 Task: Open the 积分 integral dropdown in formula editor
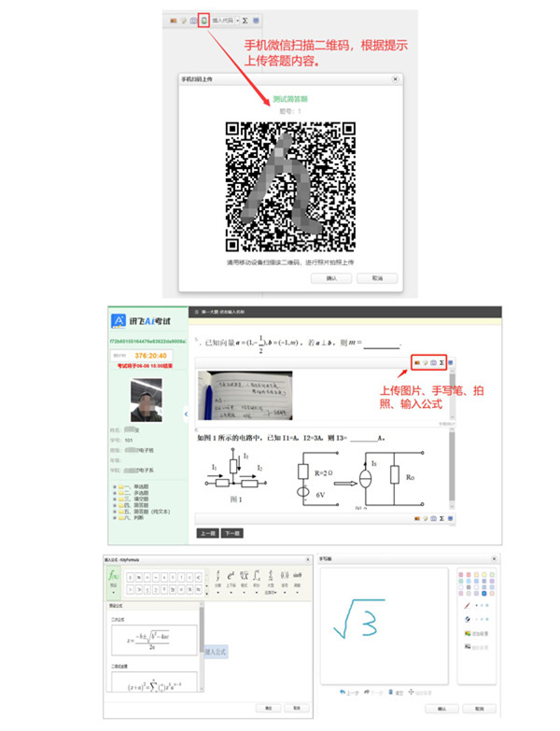coord(257,581)
